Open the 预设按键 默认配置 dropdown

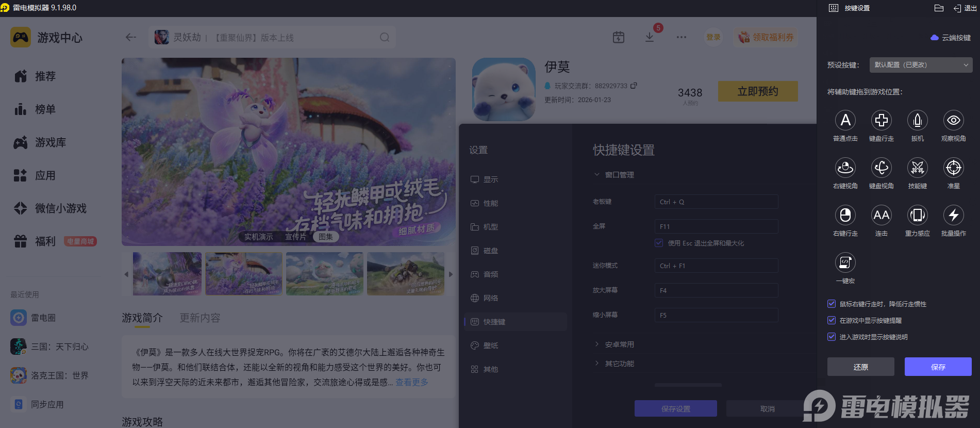[x=921, y=65]
